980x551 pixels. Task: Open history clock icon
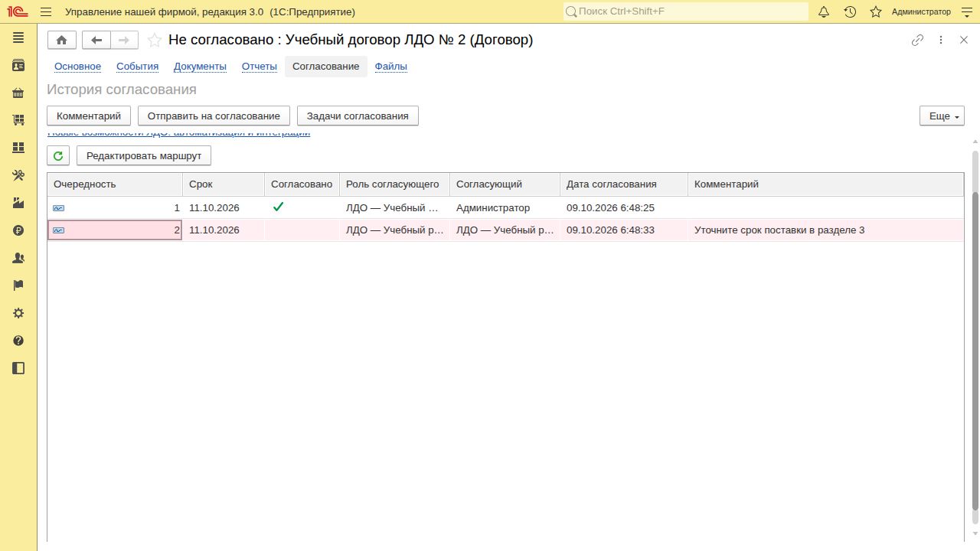(850, 11)
